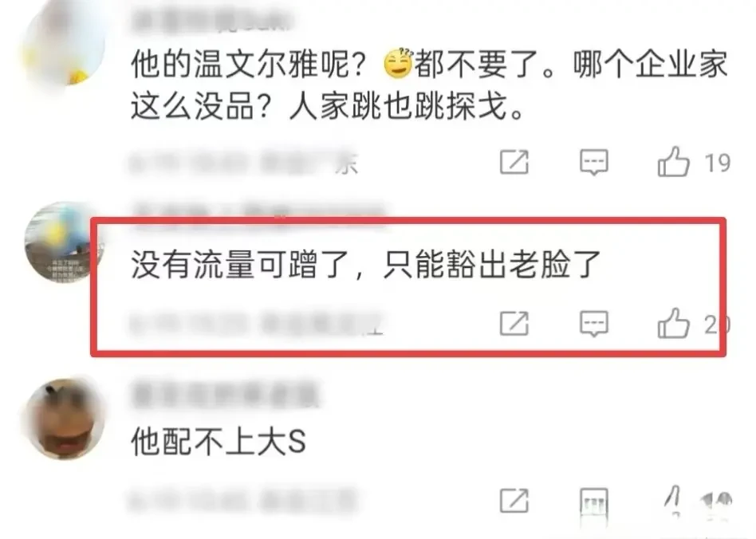The image size is (756, 539).
Task: Reply to the 温文尔雅 comment
Action: tap(593, 162)
